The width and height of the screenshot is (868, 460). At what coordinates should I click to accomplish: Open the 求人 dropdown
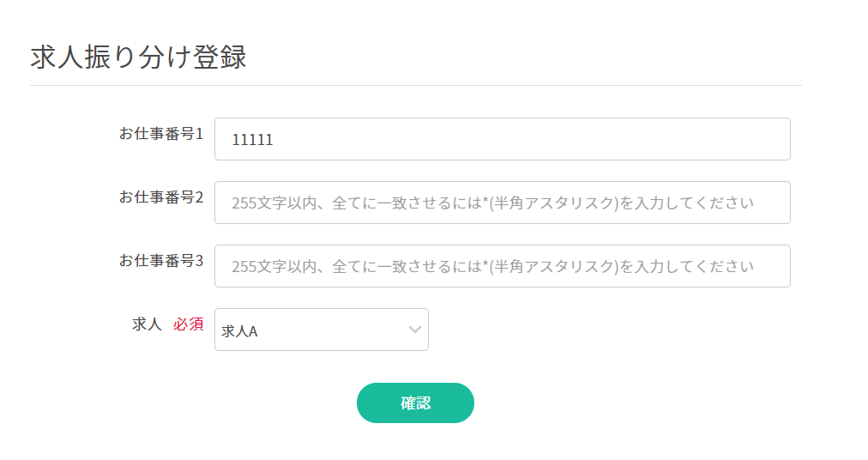point(321,330)
